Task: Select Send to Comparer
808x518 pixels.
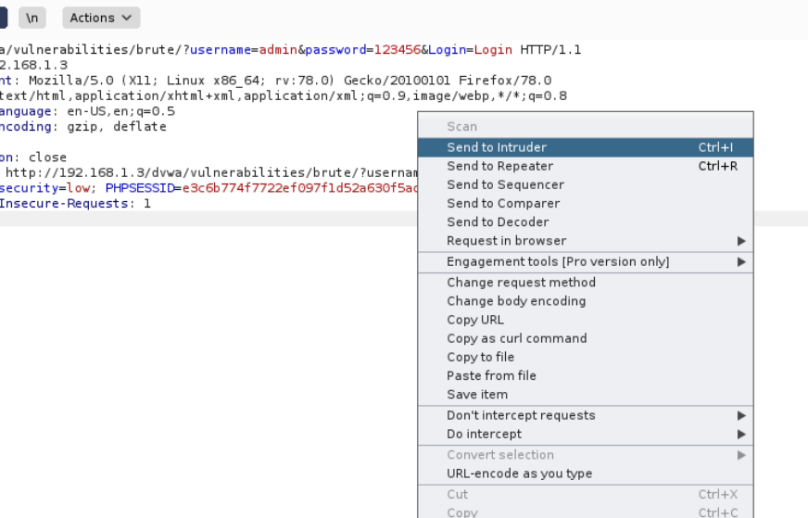Action: tap(503, 203)
